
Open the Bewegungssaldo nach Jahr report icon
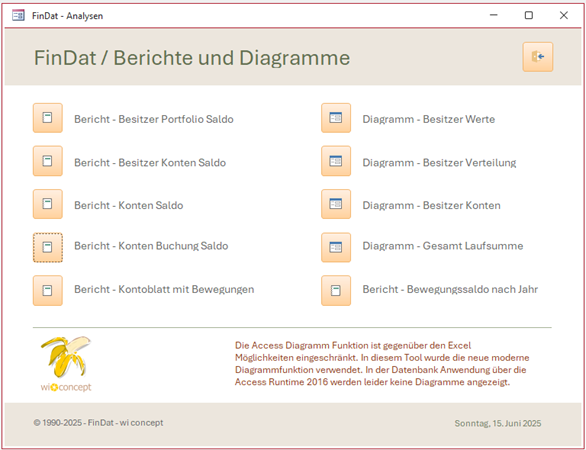336,291
